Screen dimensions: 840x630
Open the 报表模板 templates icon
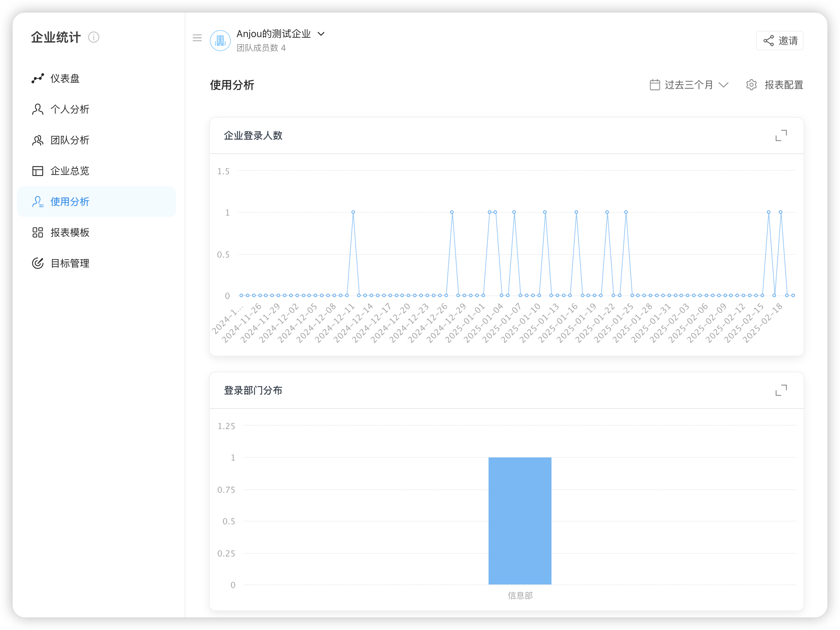(37, 232)
